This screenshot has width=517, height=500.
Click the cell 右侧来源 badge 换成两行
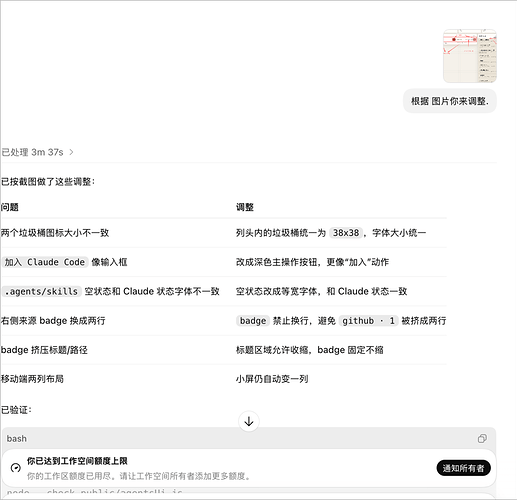(53, 321)
